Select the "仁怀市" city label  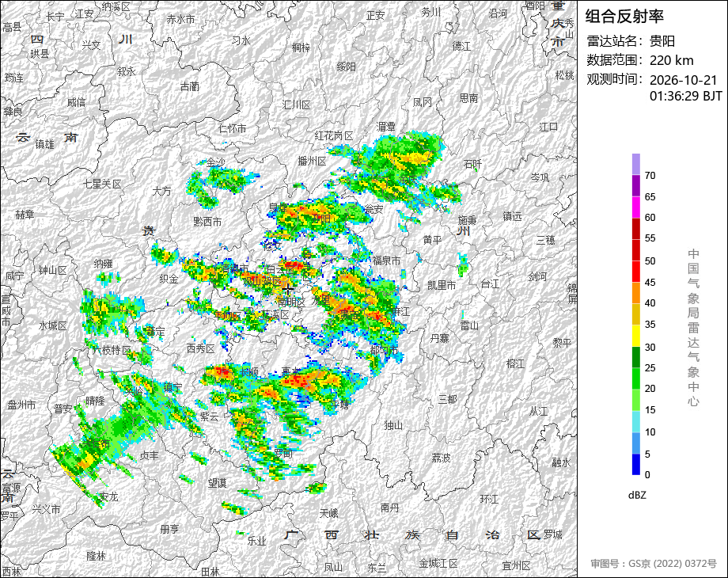[232, 128]
